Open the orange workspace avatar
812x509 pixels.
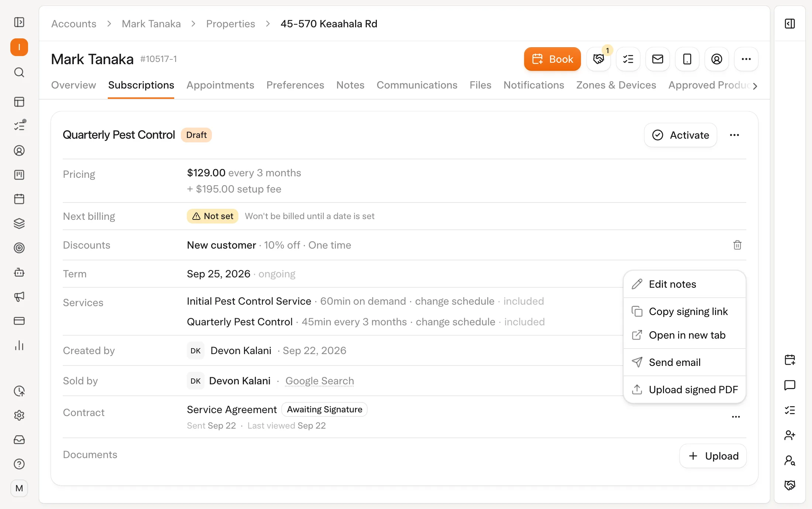point(19,47)
